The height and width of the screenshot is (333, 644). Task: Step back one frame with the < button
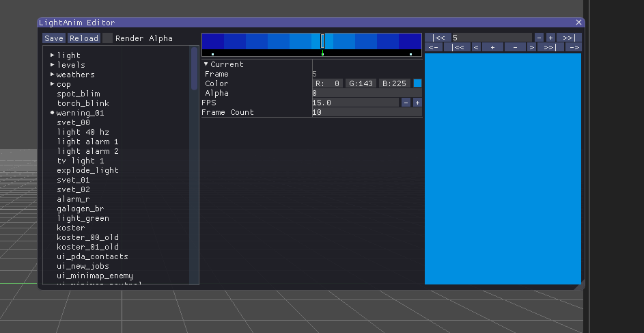[x=476, y=47]
